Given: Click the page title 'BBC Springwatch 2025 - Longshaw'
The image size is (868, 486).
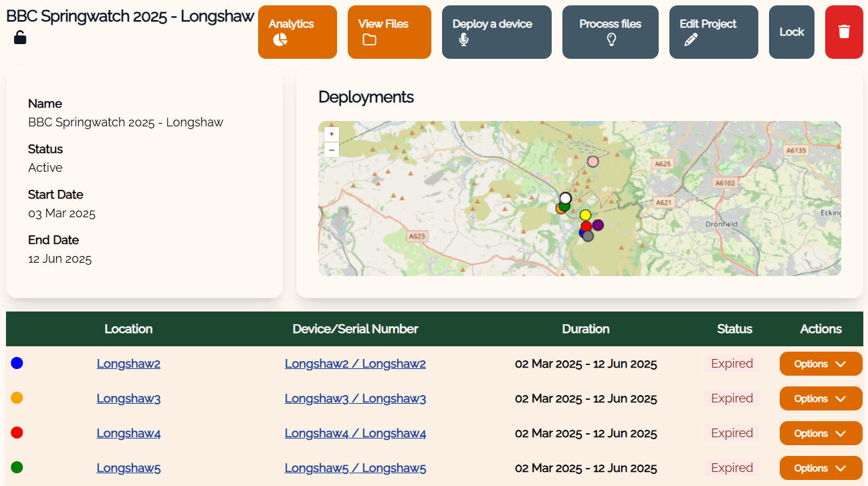Looking at the screenshot, I should (x=130, y=17).
